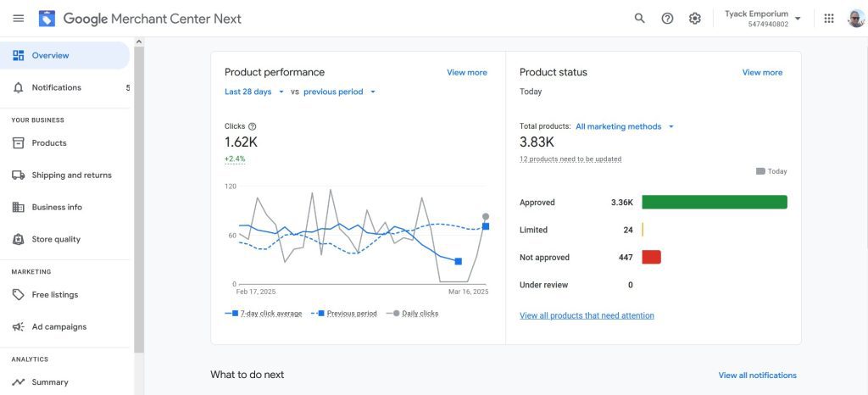
Task: Open the Google apps grid
Action: pos(829,19)
